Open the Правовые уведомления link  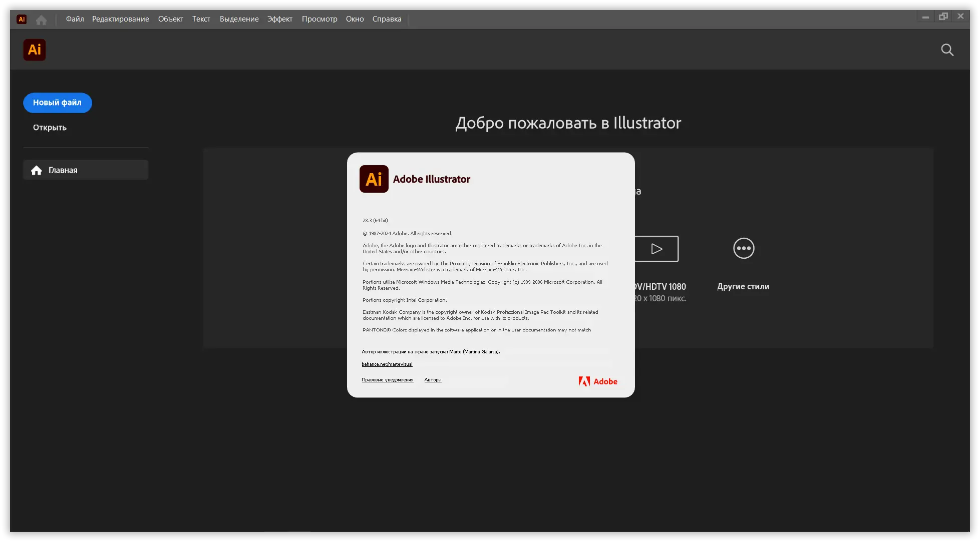point(388,380)
